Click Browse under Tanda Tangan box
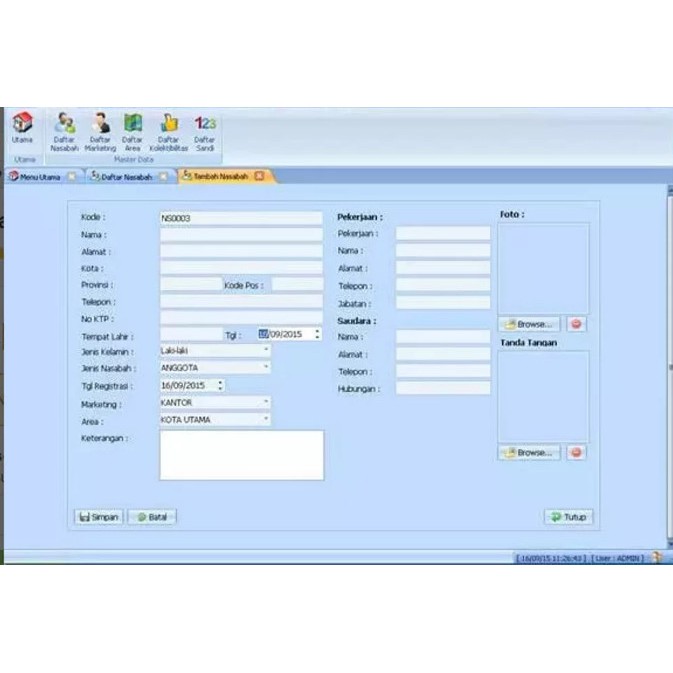673x673 pixels. 529,452
